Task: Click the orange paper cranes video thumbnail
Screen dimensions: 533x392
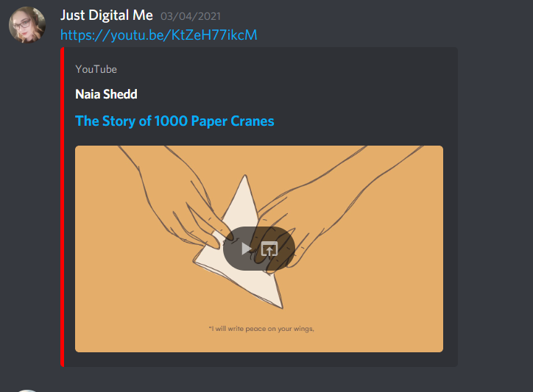Action: tap(259, 249)
